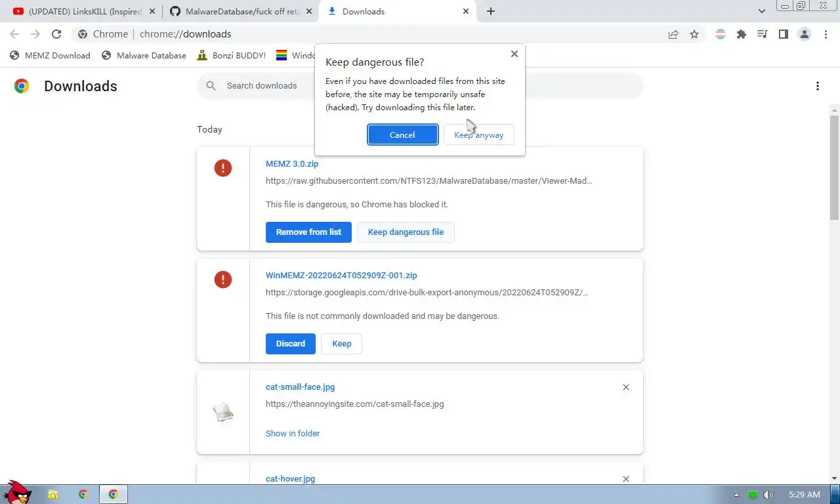
Task: Open the cat-hover.jpg file link
Action: pyautogui.click(x=290, y=479)
